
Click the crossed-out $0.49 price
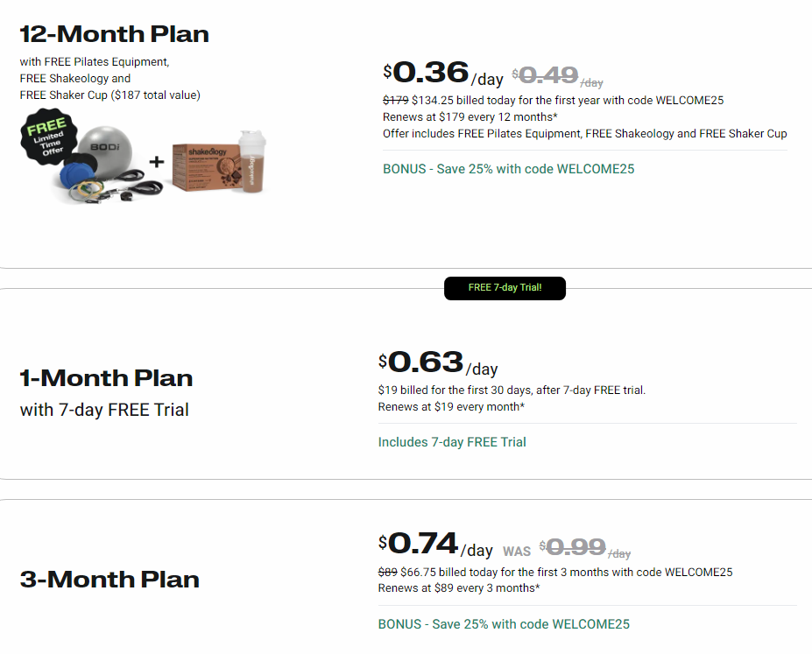tap(549, 76)
